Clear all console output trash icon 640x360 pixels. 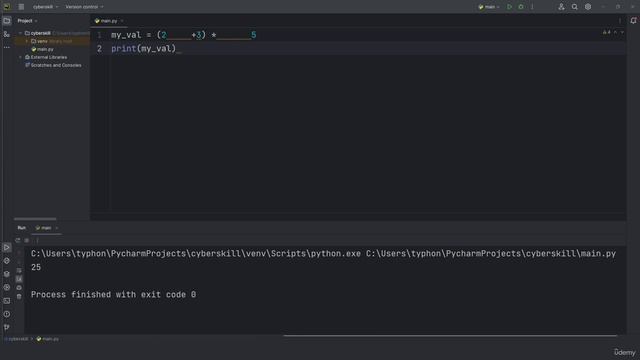[19, 297]
